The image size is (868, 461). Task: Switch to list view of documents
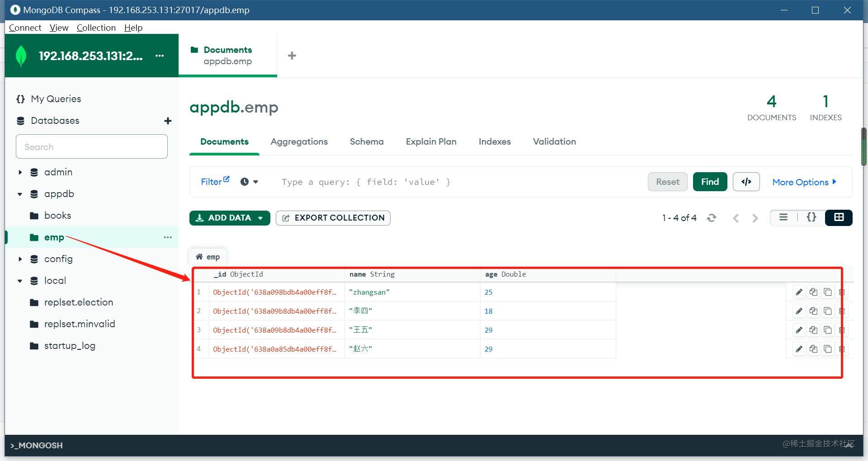pyautogui.click(x=783, y=217)
